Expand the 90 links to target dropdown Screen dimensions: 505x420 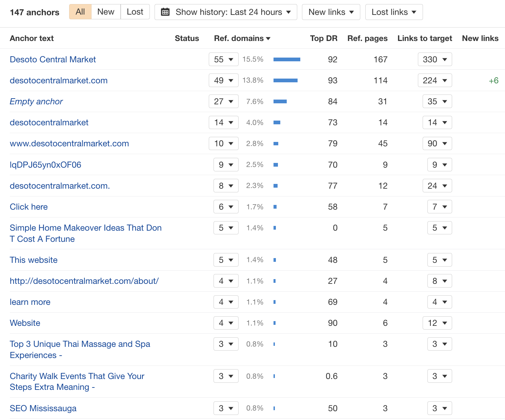437,143
